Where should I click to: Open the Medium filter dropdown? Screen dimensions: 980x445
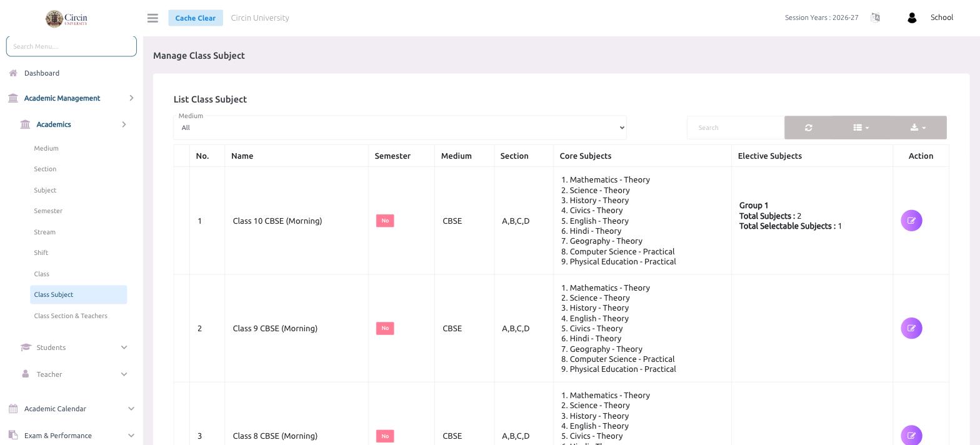[x=400, y=127]
